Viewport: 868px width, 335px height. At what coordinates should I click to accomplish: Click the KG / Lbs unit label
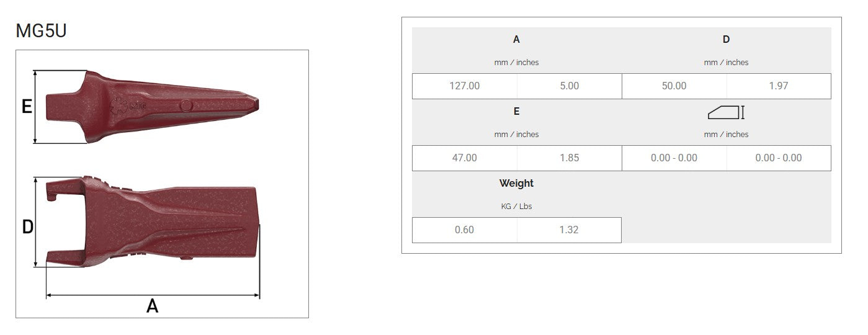click(x=516, y=206)
